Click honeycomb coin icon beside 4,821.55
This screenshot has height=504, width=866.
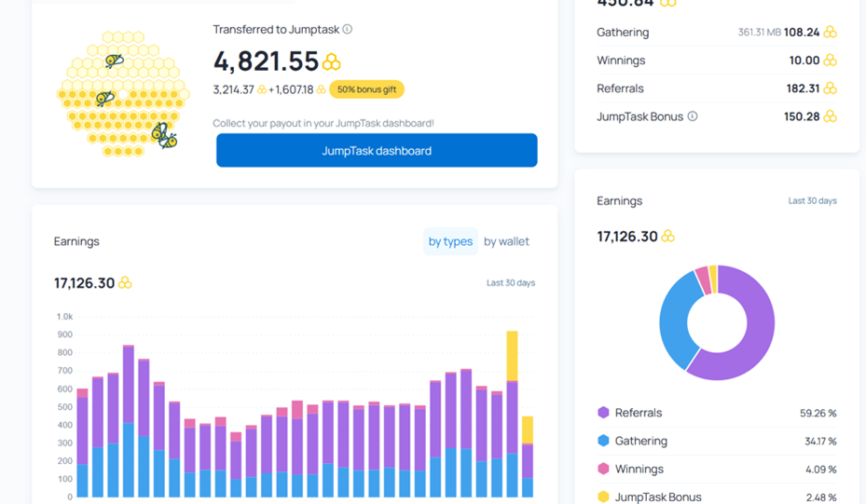[331, 62]
